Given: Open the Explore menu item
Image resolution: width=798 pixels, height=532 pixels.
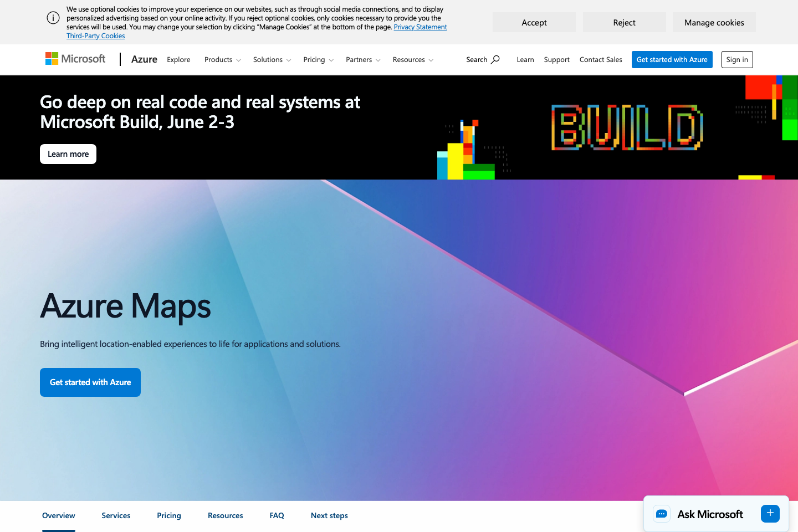Looking at the screenshot, I should tap(178, 59).
